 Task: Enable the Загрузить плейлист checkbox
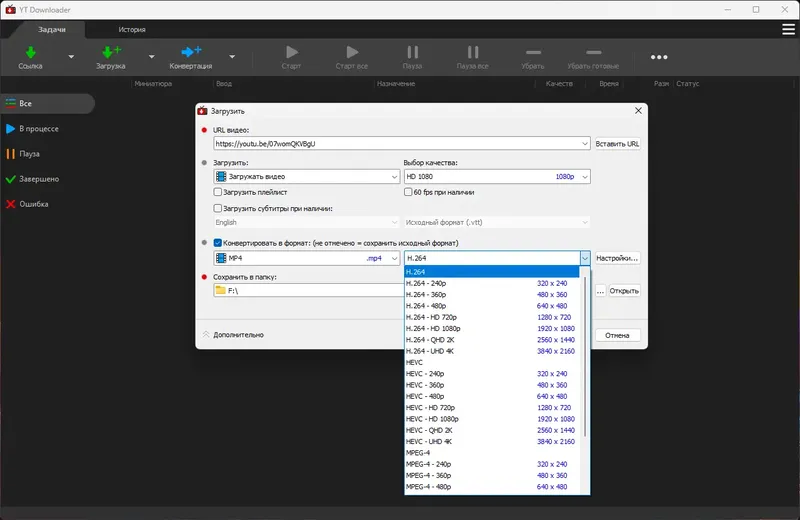[x=218, y=192]
